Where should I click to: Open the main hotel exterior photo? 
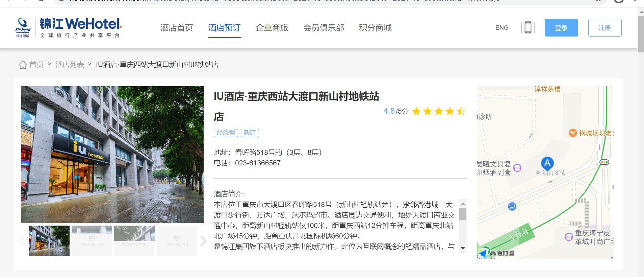[112, 155]
